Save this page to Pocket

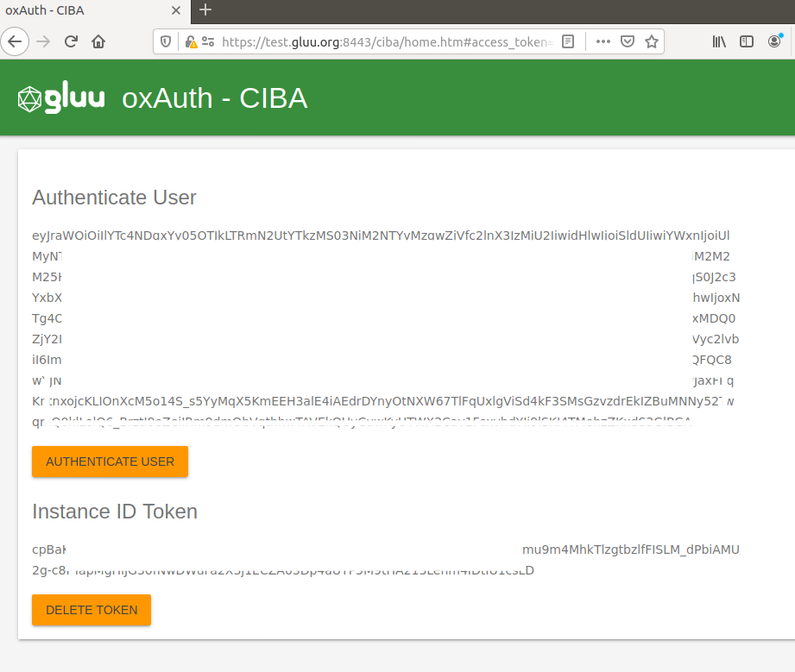628,41
